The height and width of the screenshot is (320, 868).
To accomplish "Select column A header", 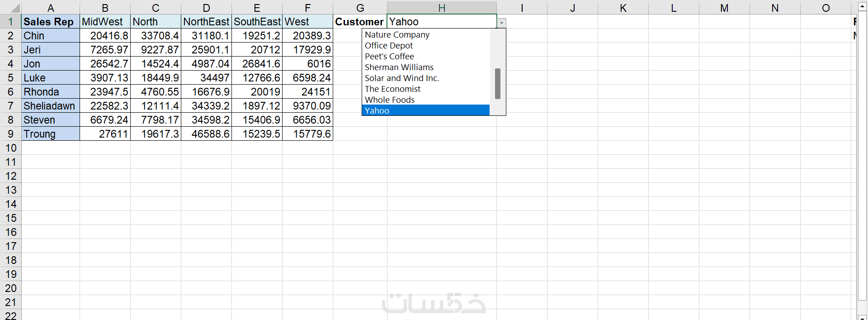I will point(51,8).
